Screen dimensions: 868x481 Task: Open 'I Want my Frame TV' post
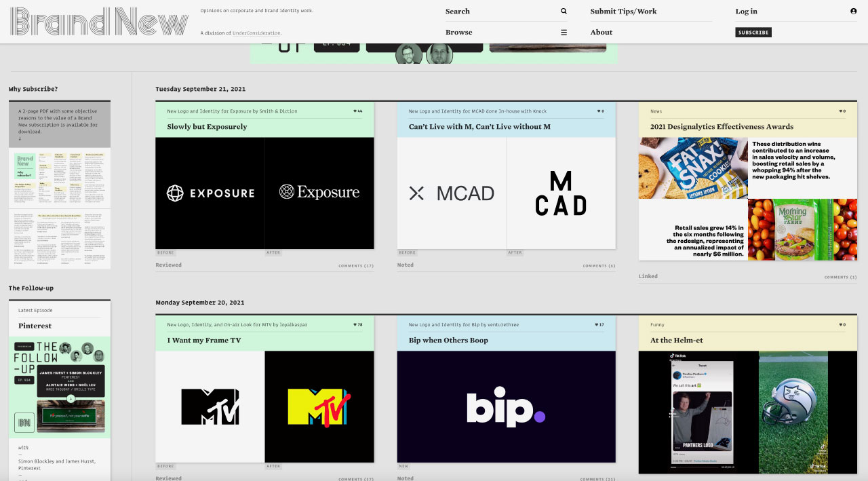tap(204, 341)
